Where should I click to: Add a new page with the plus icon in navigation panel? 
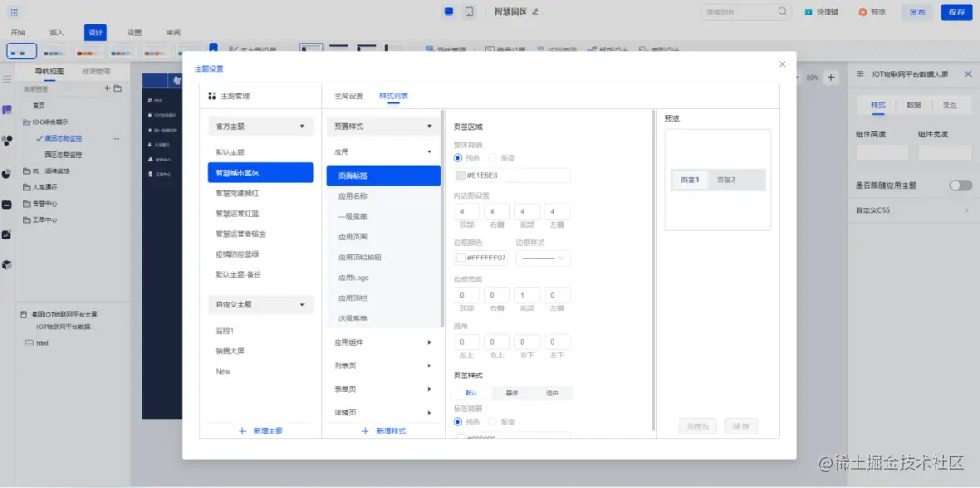click(107, 89)
